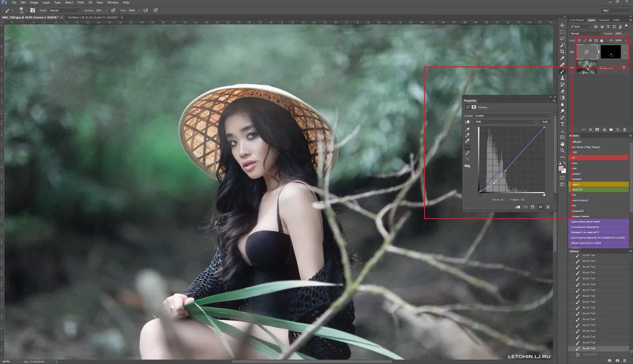
Task: Pick the black point eyedropper in Curves
Action: coord(467,129)
